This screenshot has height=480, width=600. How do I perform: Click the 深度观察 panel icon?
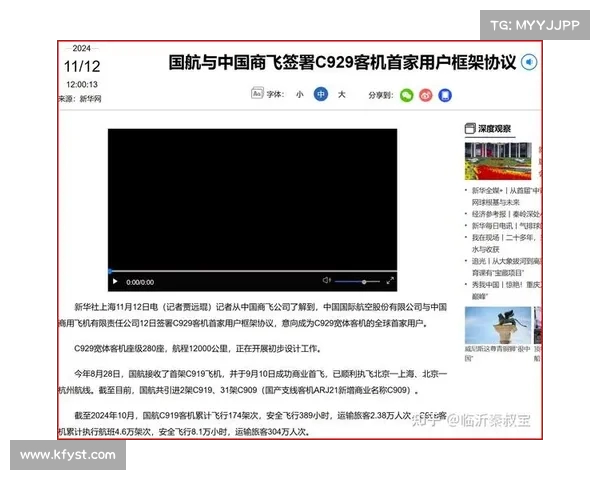[x=470, y=129]
